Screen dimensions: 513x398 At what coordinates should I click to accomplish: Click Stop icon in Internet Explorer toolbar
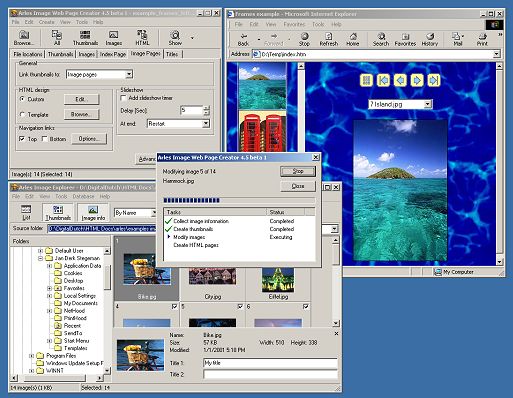pyautogui.click(x=304, y=39)
